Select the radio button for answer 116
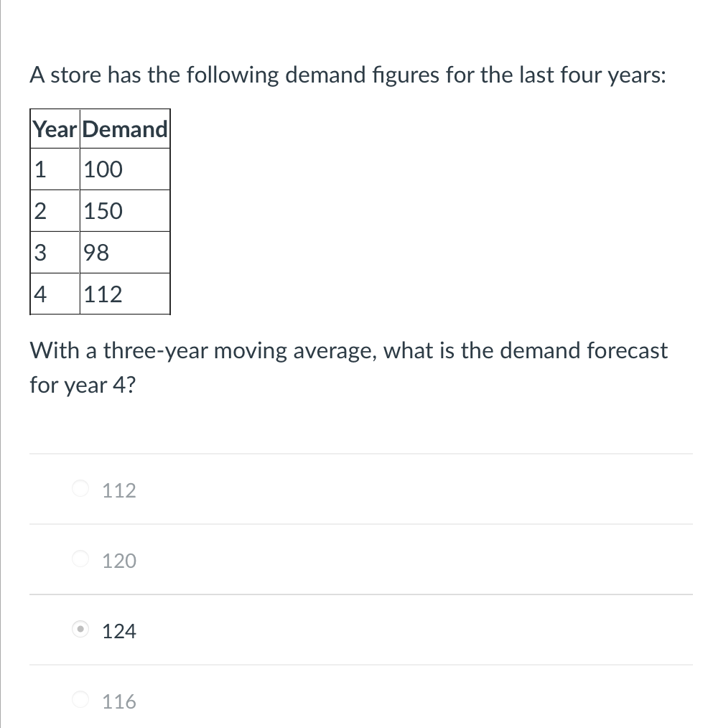The height and width of the screenshot is (728, 708). pos(79,701)
